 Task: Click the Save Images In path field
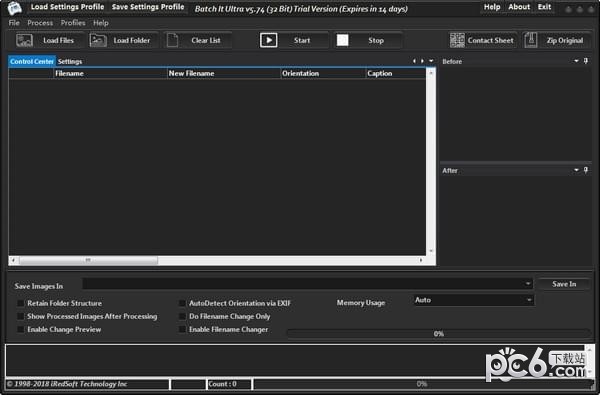coord(307,284)
